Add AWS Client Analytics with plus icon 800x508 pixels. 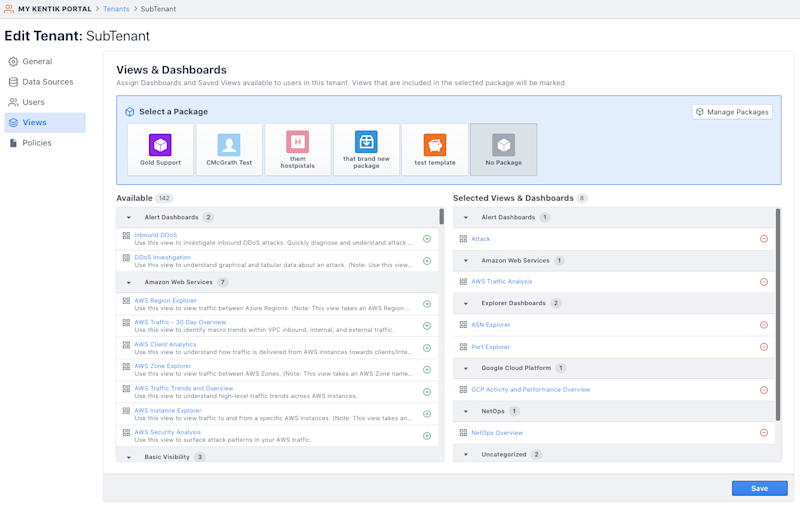[427, 348]
